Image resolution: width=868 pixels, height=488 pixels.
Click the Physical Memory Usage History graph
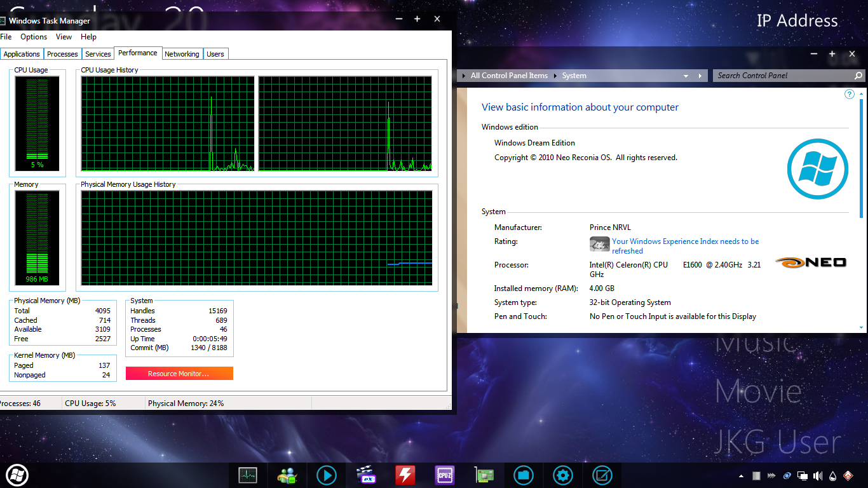(257, 238)
